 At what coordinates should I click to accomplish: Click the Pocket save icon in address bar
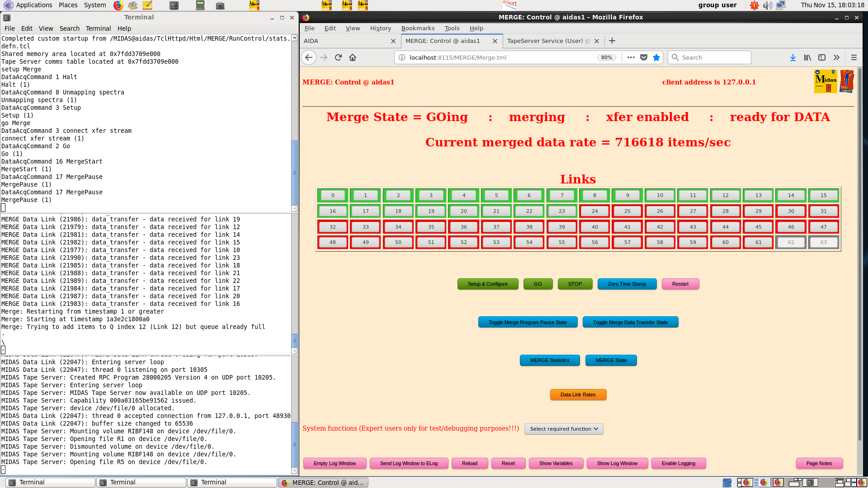point(644,57)
